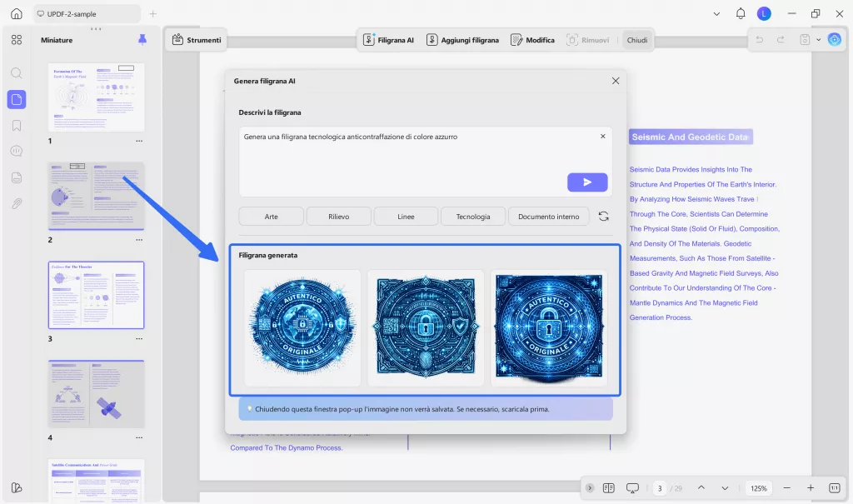853x504 pixels.
Task: Open the attachments paperclip icon
Action: (x=17, y=203)
